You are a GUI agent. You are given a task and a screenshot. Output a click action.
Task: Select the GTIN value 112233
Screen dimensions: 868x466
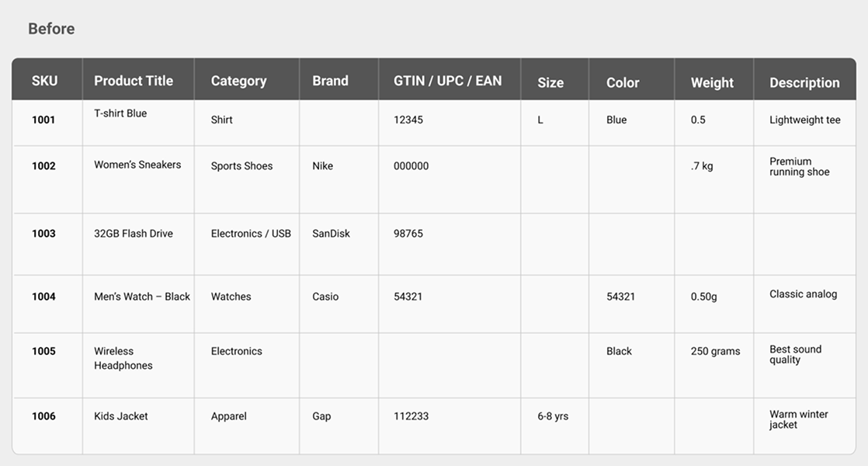(411, 416)
